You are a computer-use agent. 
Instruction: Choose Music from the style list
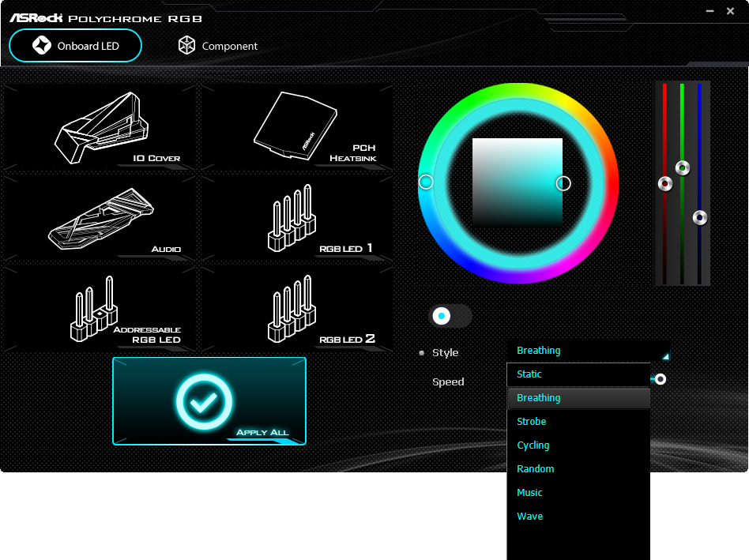click(578, 493)
